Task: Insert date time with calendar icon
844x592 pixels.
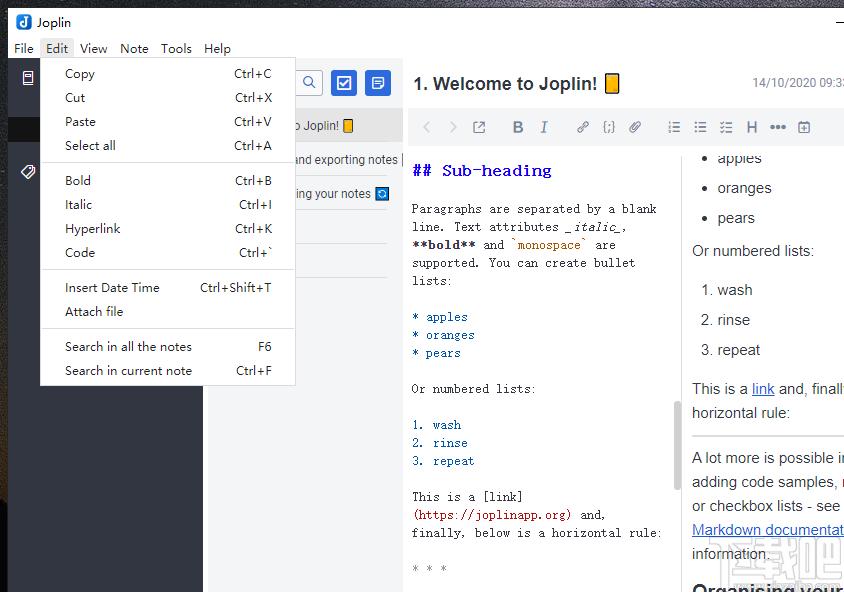Action: [804, 127]
